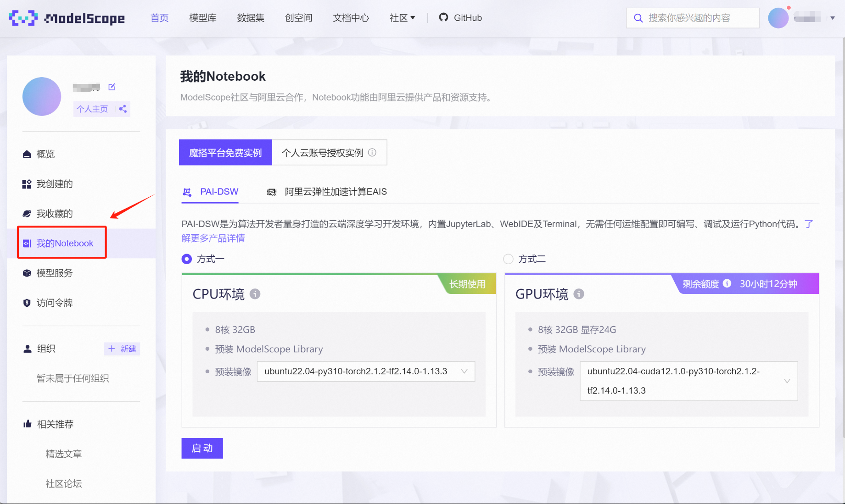Open 模型库 in the top navigation
This screenshot has width=845, height=504.
[x=202, y=18]
